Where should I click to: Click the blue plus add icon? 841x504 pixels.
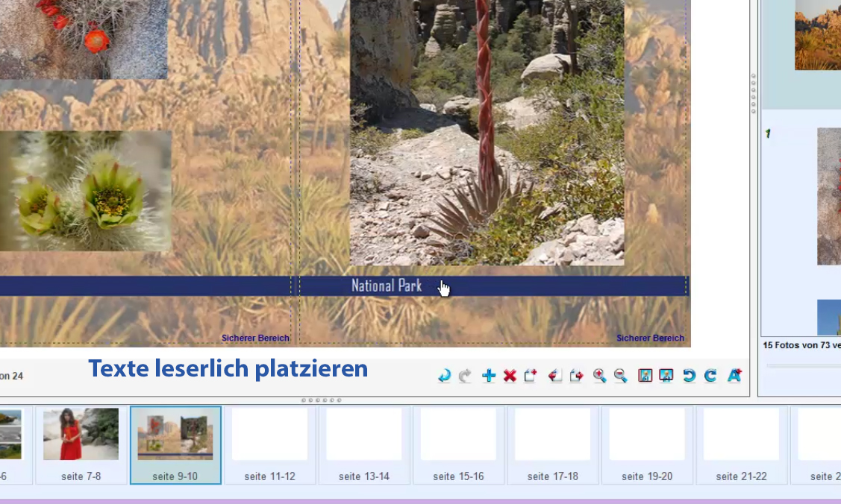coord(489,376)
